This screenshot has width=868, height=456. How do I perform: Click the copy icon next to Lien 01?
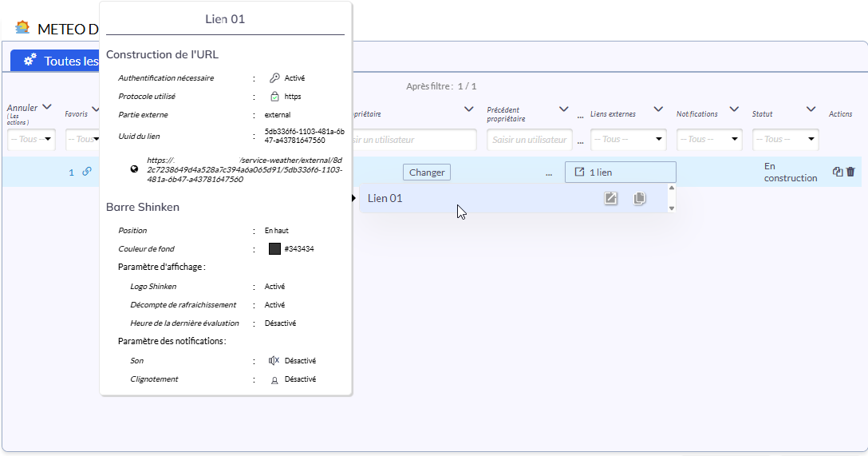coord(639,198)
